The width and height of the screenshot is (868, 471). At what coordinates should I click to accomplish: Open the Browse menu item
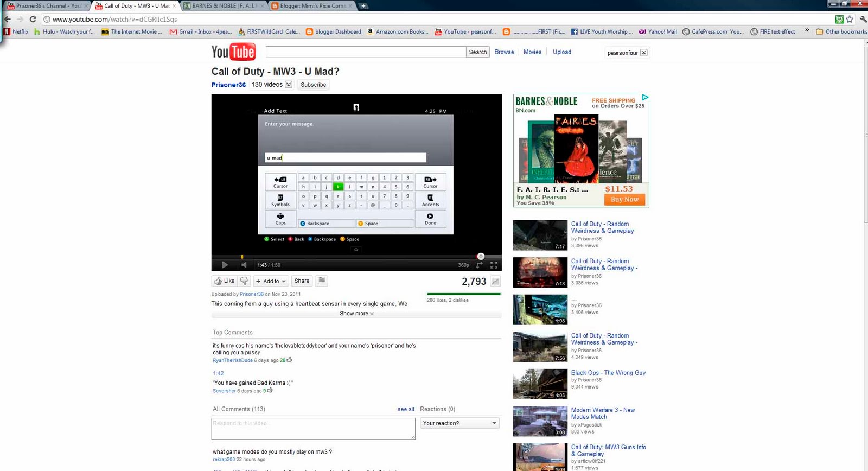pyautogui.click(x=504, y=52)
